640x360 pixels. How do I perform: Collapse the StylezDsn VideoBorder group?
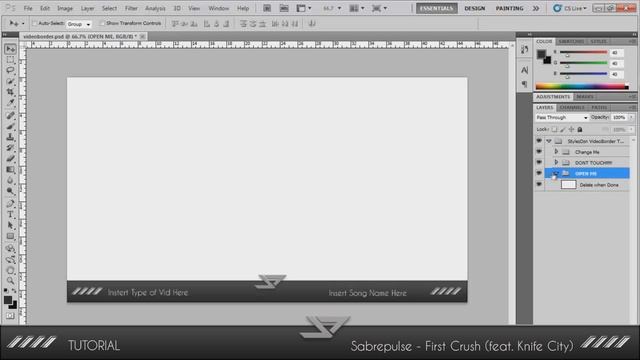coord(549,141)
